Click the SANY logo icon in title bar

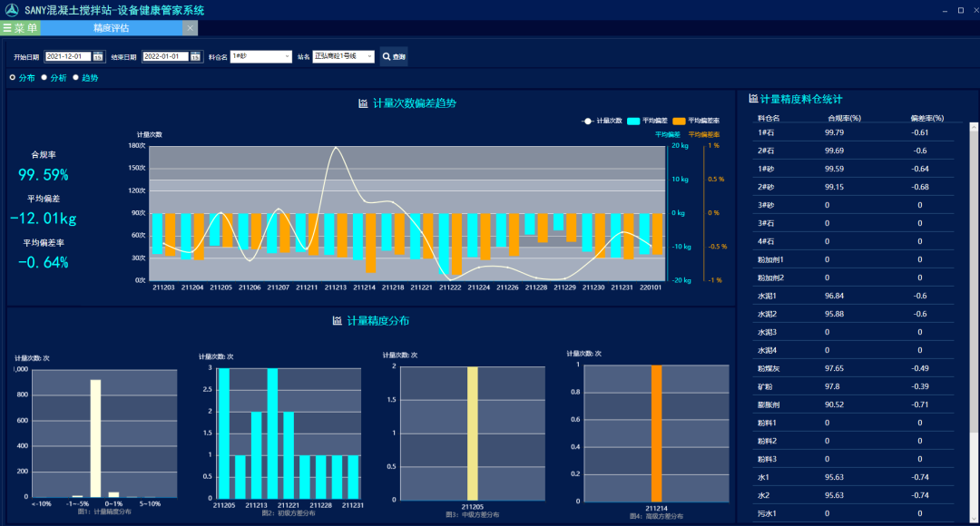click(11, 10)
